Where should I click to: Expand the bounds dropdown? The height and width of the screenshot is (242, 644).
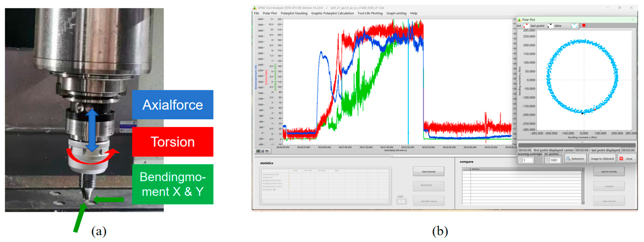click(441, 186)
